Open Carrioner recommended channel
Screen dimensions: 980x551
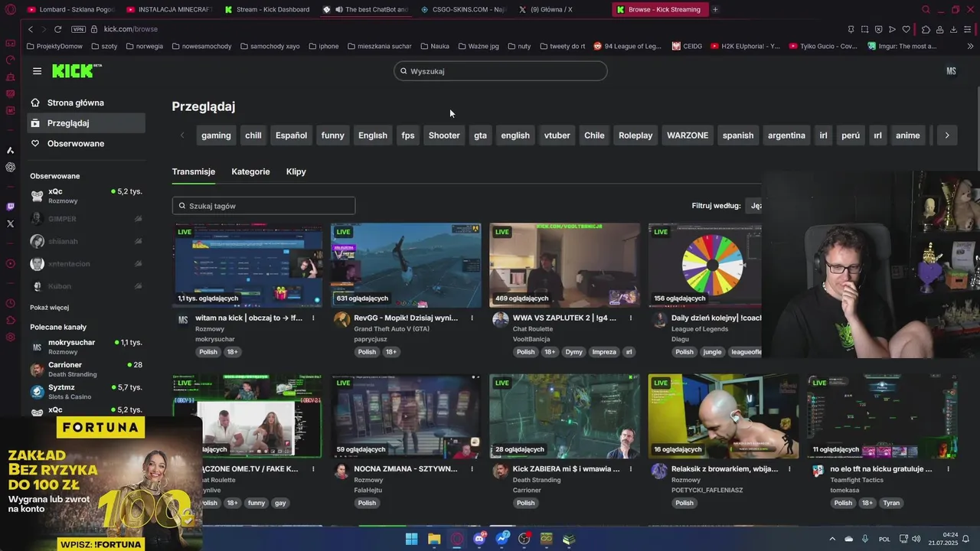(x=87, y=370)
